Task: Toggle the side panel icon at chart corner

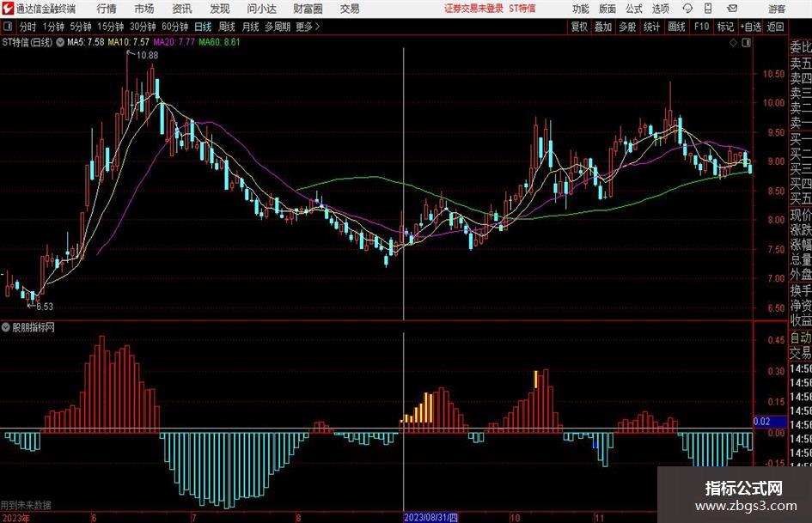Action: [746, 43]
